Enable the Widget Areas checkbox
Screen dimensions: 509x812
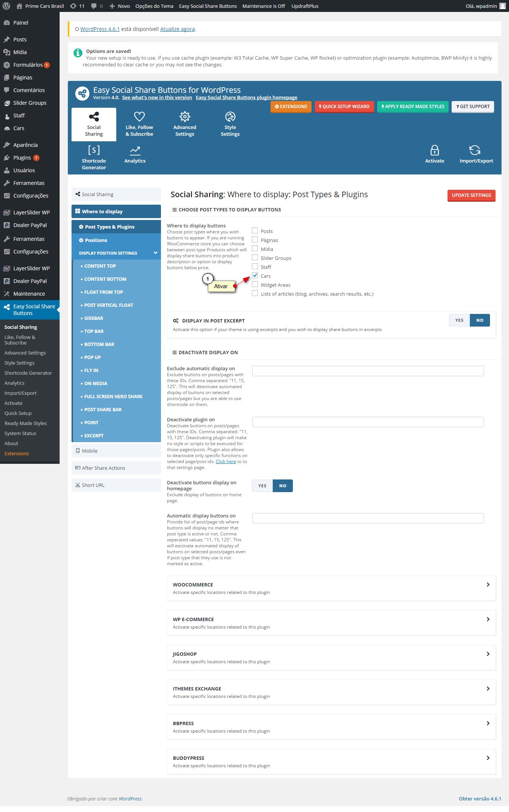coord(255,284)
